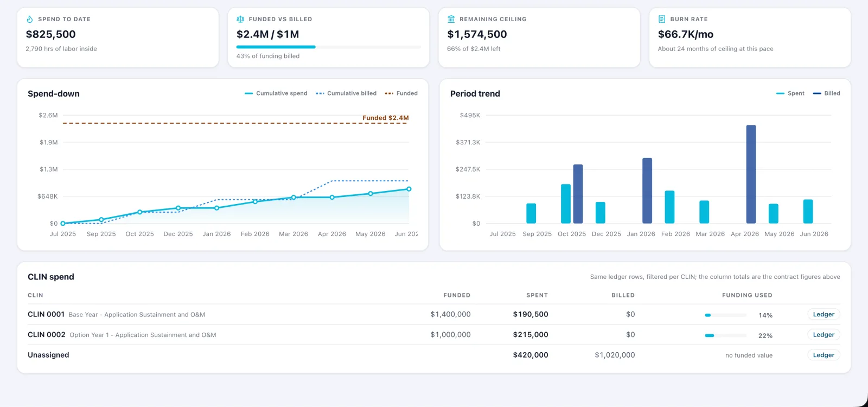Click the CLIN 0002 funding used bar
Image resolution: width=868 pixels, height=407 pixels.
click(726, 335)
